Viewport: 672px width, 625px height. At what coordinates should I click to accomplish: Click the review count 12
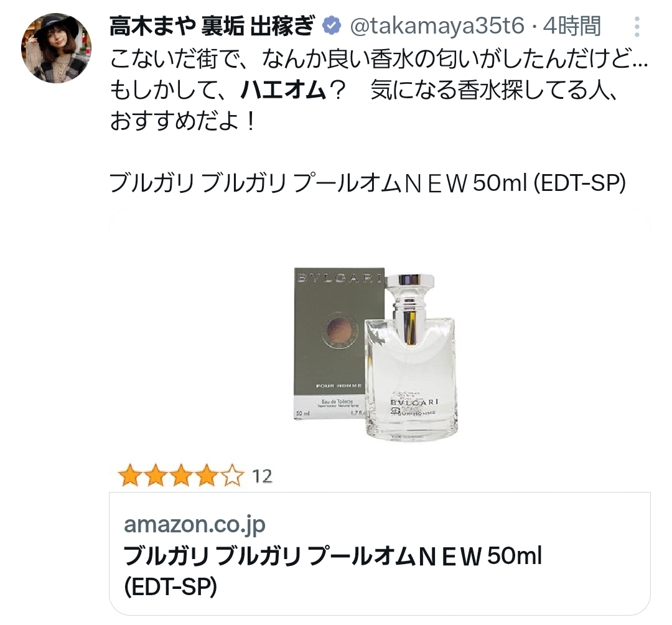pyautogui.click(x=262, y=477)
